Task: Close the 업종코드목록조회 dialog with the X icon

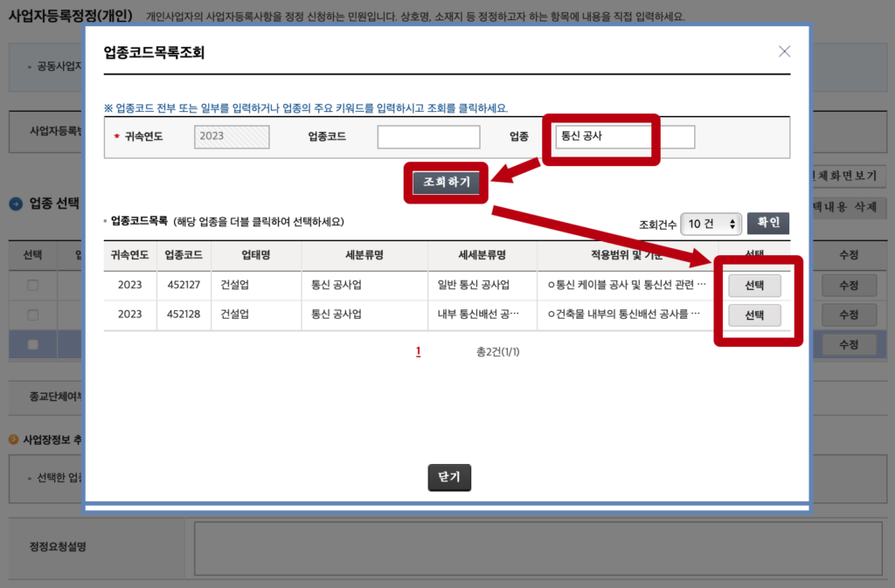Action: coord(784,52)
